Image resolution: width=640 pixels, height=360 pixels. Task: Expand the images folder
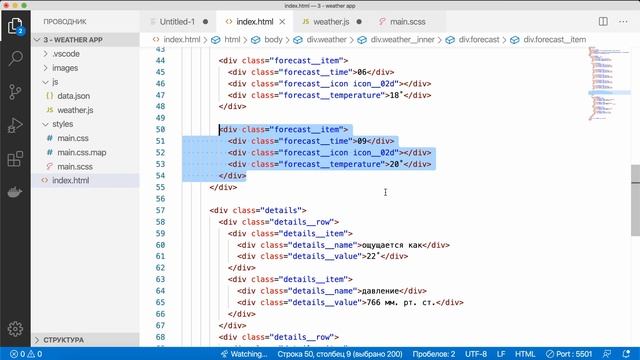(85, 68)
